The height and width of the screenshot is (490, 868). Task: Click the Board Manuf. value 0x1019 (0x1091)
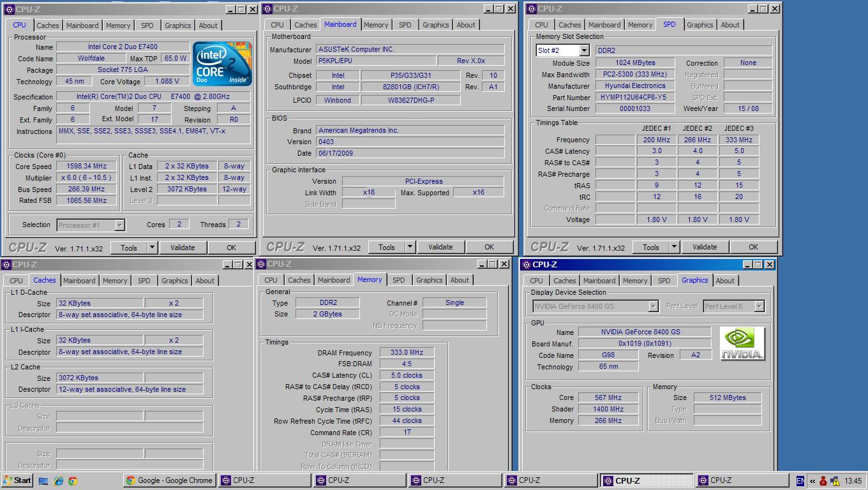pyautogui.click(x=645, y=344)
